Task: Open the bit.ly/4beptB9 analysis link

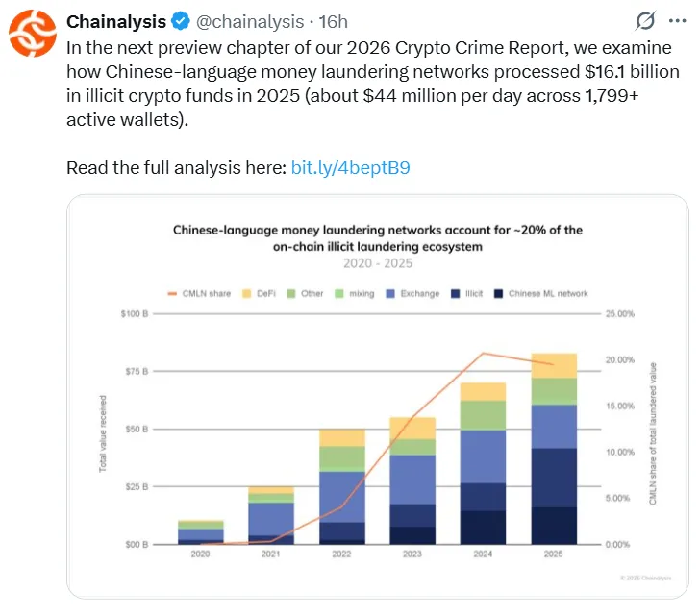Action: (x=351, y=168)
